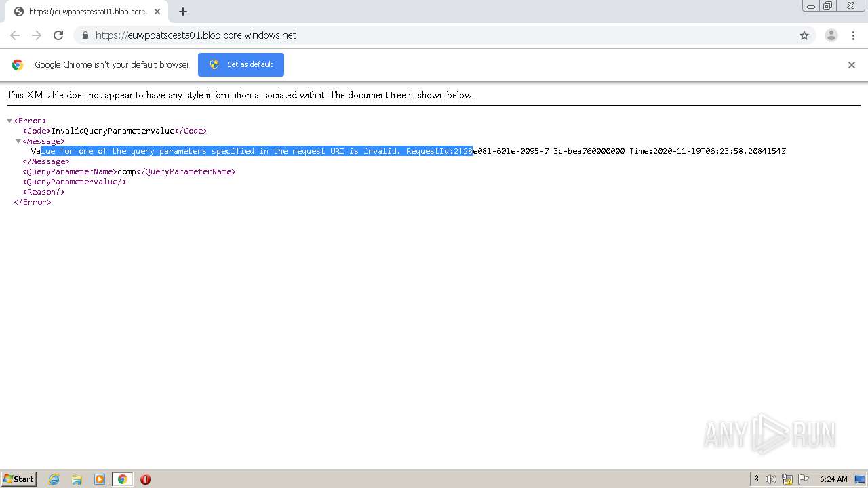Click the XML style information notice text

[240, 95]
